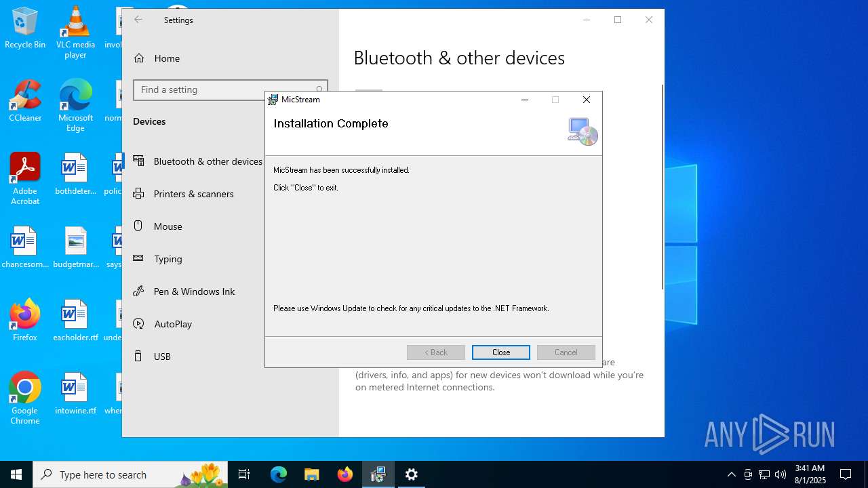Open the notification center
The height and width of the screenshot is (488, 868).
pyautogui.click(x=846, y=474)
